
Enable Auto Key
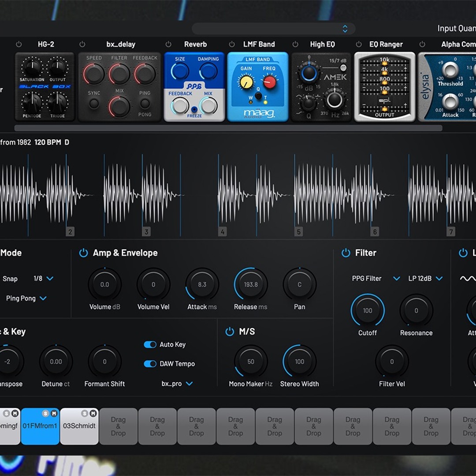point(150,345)
